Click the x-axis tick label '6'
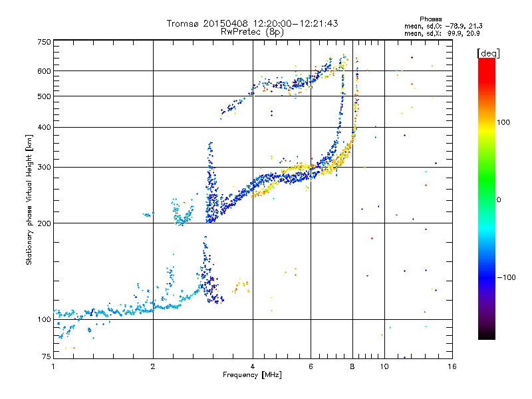Viewport: 532px width, 399px height. tap(311, 366)
